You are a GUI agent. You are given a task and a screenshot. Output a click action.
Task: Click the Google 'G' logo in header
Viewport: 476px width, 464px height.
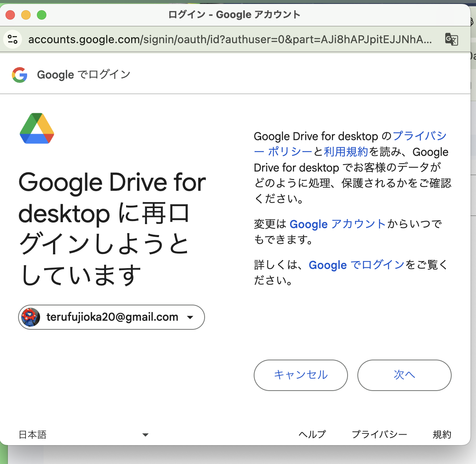(20, 74)
